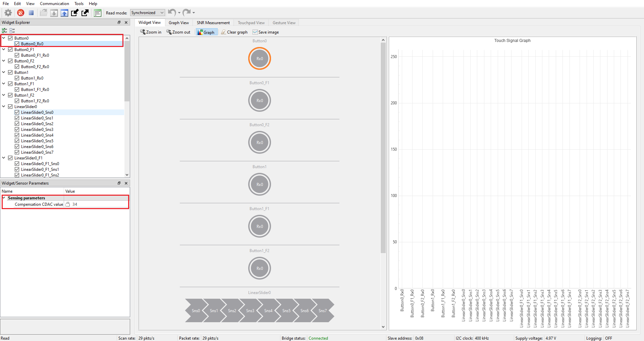
Task: Select the Button1 Rx0 sensor circle
Action: click(260, 184)
